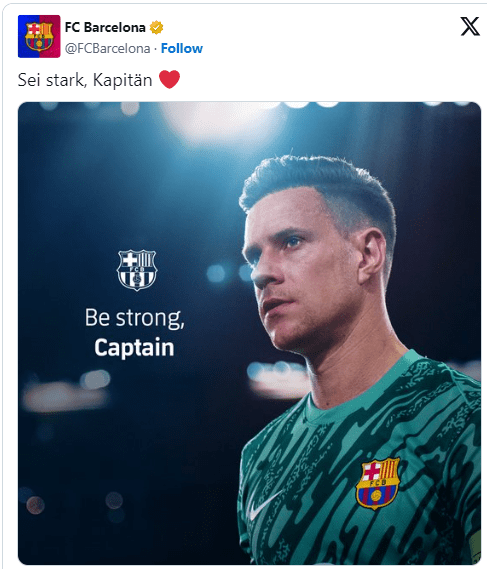The image size is (487, 569).
Task: Click the tweet text Sei stark, Kapitän
Action: coord(85,80)
